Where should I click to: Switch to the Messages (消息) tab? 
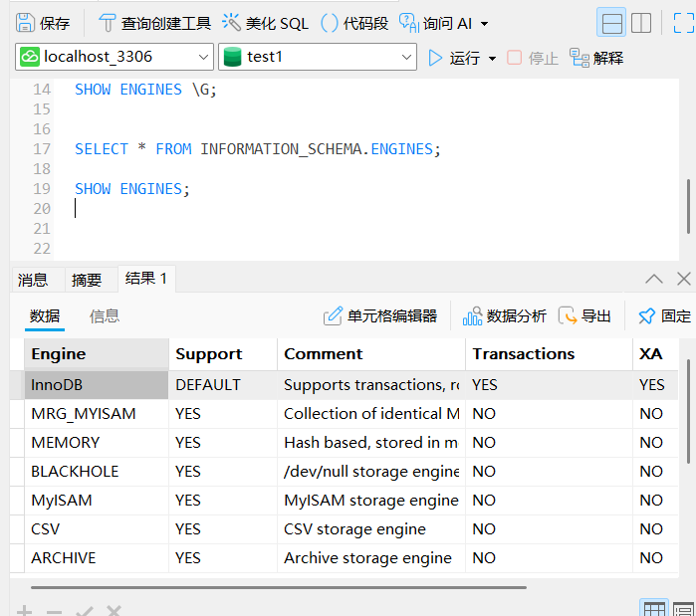[33, 280]
